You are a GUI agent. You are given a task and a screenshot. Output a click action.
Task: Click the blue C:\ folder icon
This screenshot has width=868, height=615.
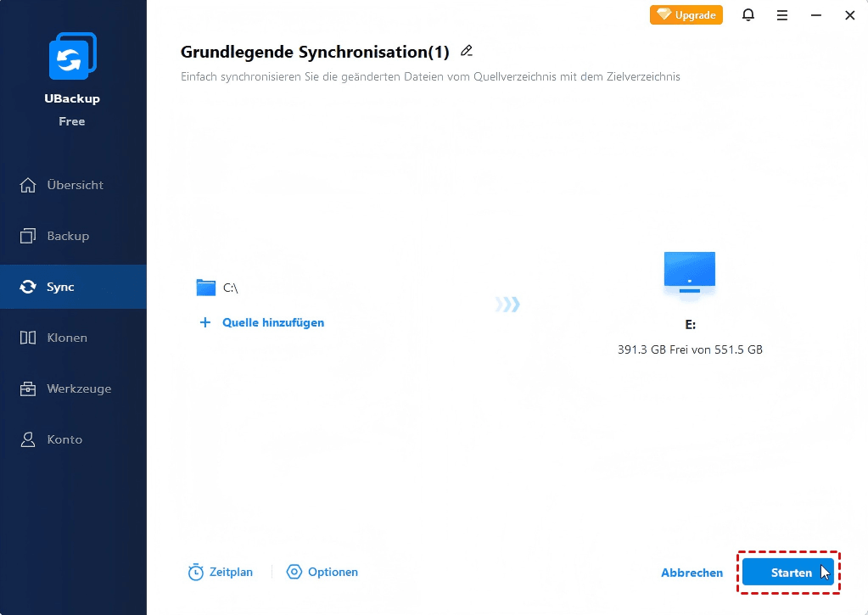pos(206,288)
